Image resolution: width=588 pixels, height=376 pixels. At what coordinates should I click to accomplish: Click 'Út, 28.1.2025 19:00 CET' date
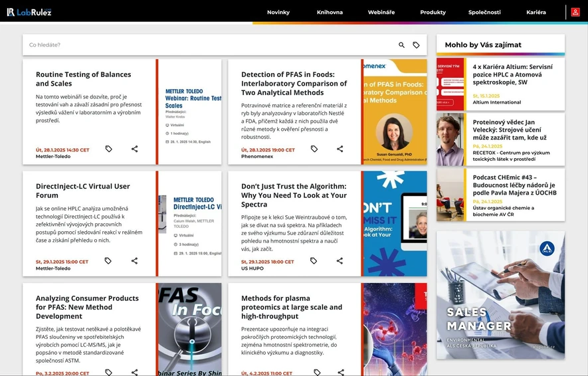click(x=268, y=150)
